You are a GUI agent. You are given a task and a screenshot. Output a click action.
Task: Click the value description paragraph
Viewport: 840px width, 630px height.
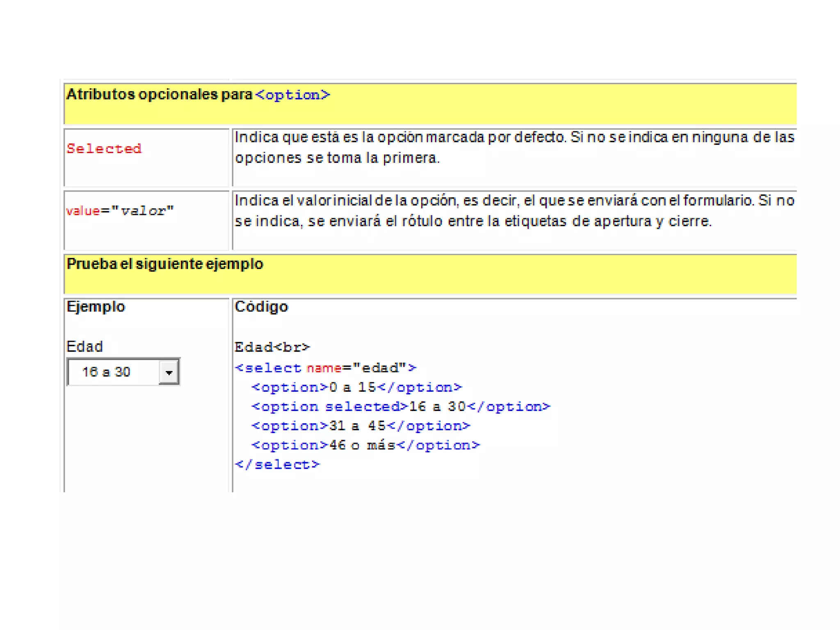(x=514, y=211)
